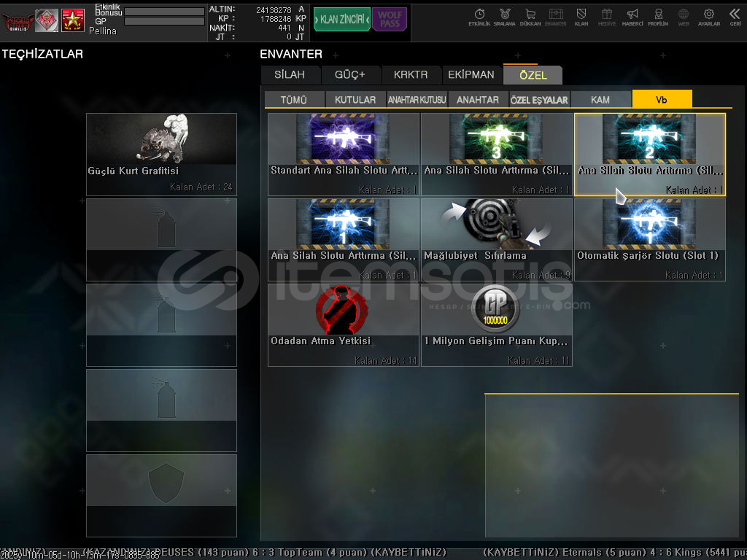The image size is (747, 560).
Task: Open the Haberci megaphone icon
Action: point(632,17)
